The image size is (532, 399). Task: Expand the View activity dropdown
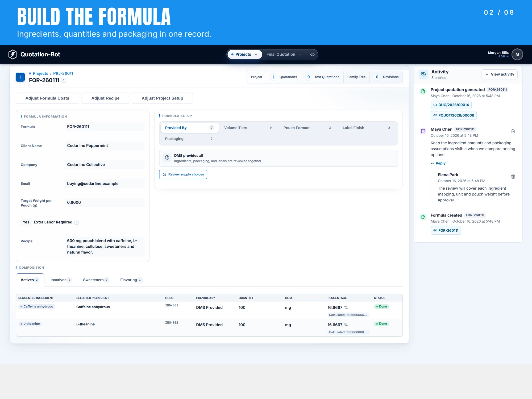point(499,74)
